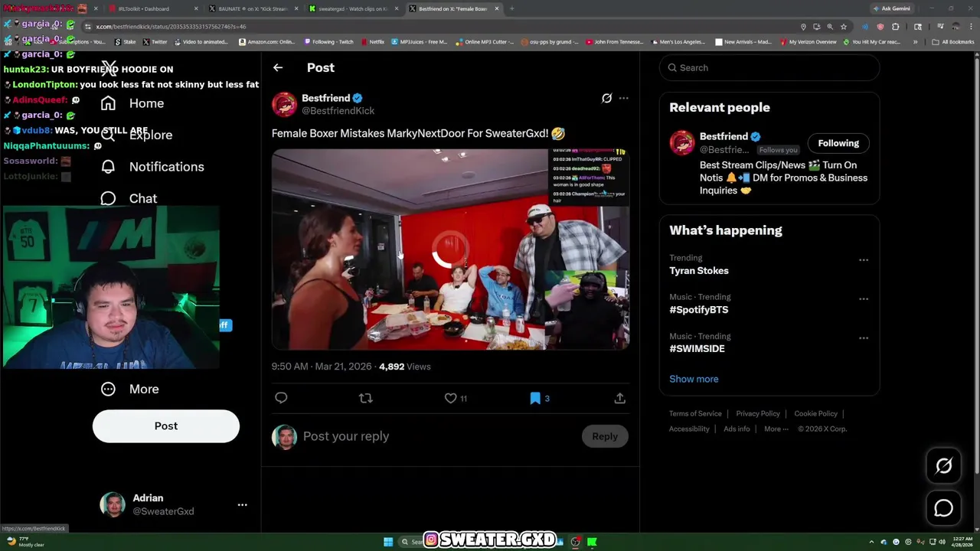Open Privacy Policy footer link
980x551 pixels.
point(758,413)
